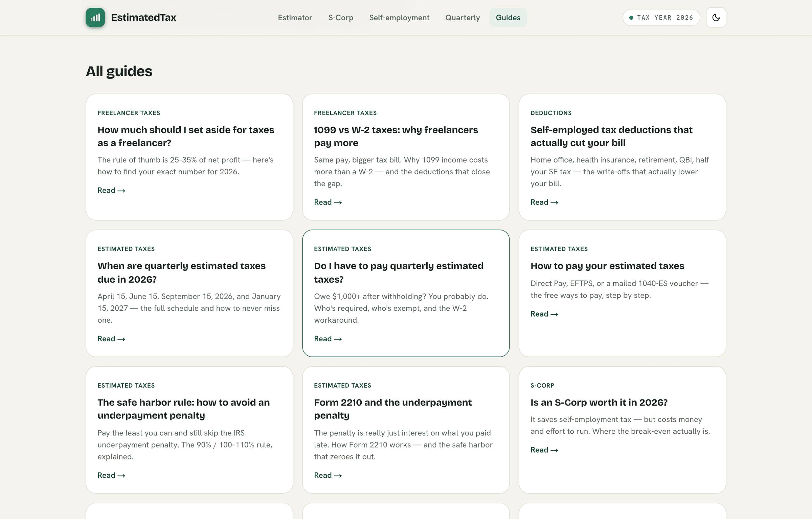Open 'The safe harbor rule' guide title

[184, 409]
